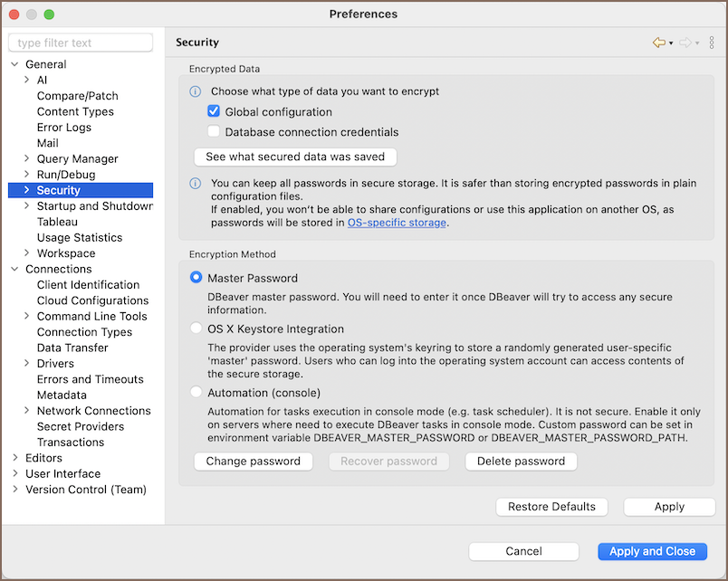The height and width of the screenshot is (581, 728).
Task: Select Automation (console) radio button
Action: [196, 393]
